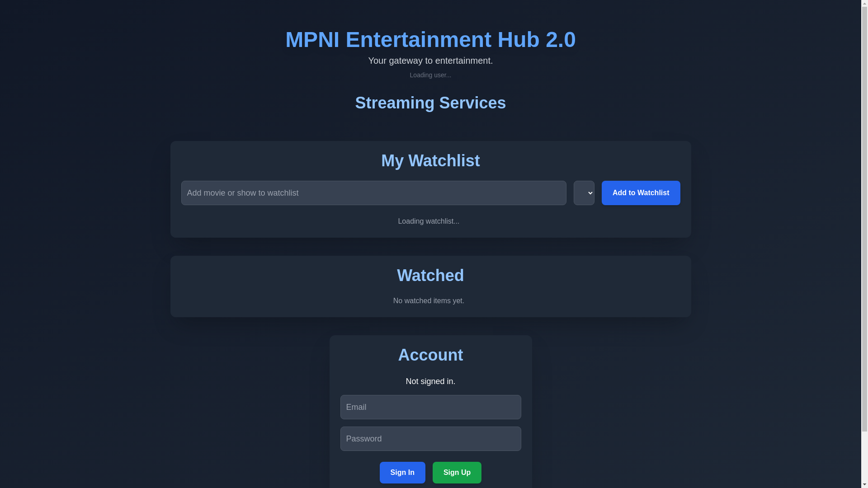
Task: Click the 'No watched items yet.' message
Action: point(429,301)
